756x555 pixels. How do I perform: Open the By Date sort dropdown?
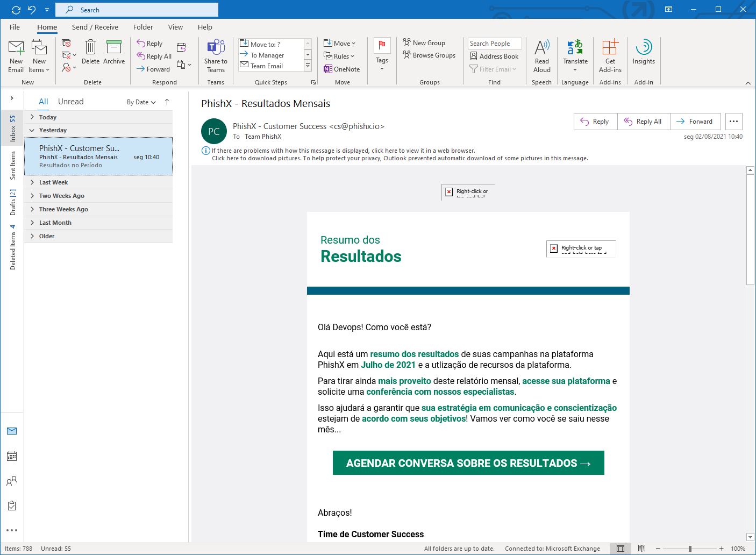pyautogui.click(x=141, y=102)
